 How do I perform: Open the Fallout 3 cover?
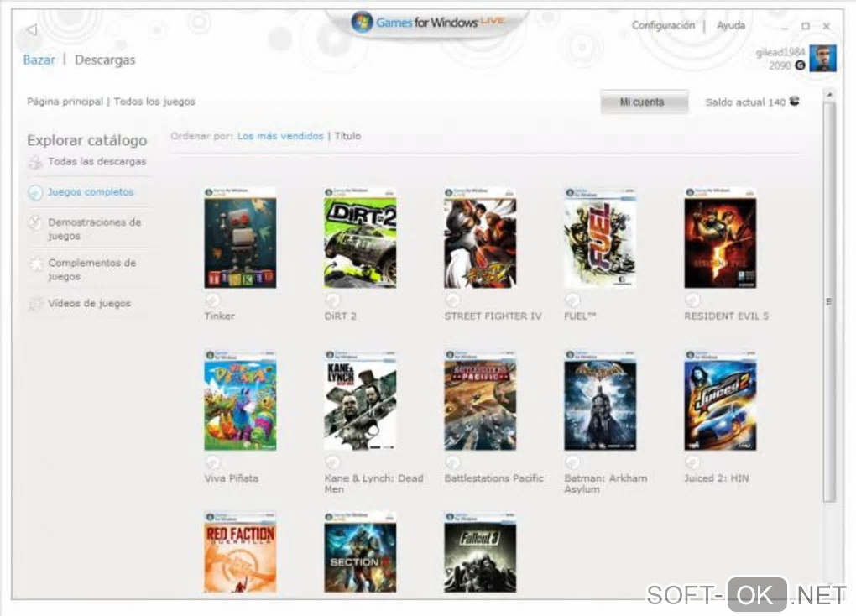click(x=480, y=553)
